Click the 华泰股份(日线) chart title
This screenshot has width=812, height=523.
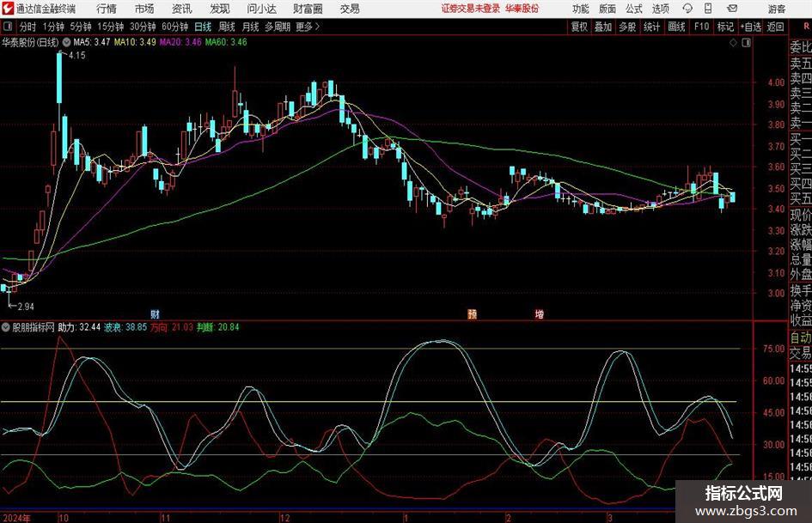click(x=31, y=42)
